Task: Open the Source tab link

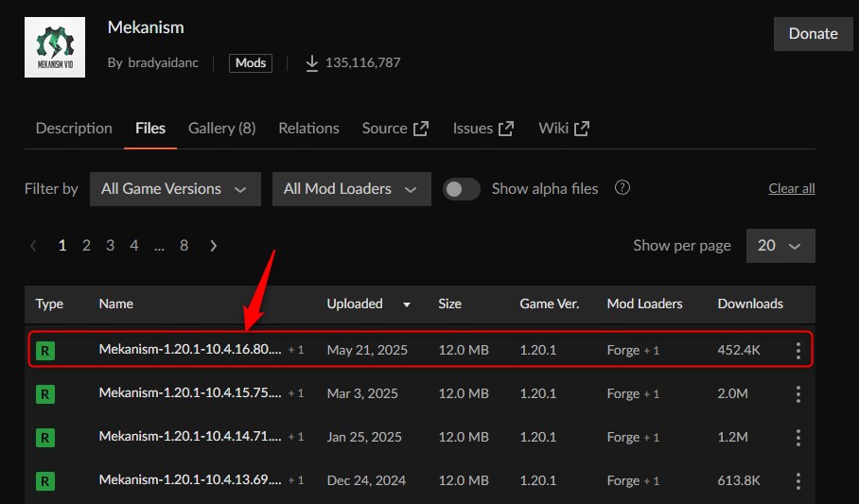Action: [x=395, y=129]
